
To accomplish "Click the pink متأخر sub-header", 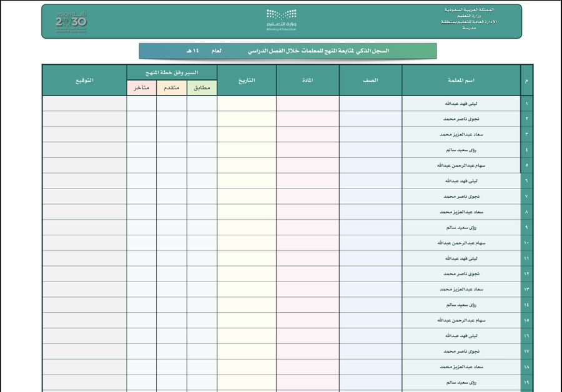I will [142, 88].
